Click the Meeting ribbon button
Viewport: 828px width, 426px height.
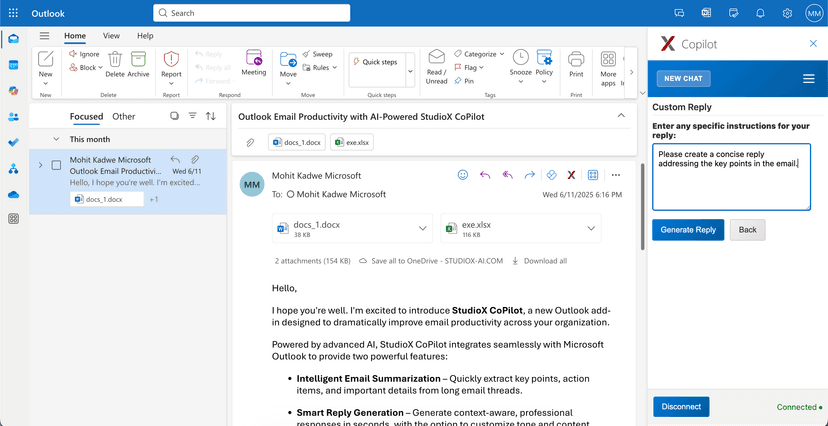(x=253, y=63)
